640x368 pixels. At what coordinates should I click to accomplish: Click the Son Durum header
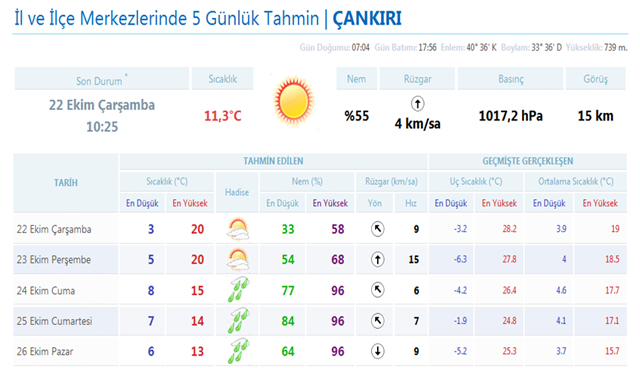point(102,79)
